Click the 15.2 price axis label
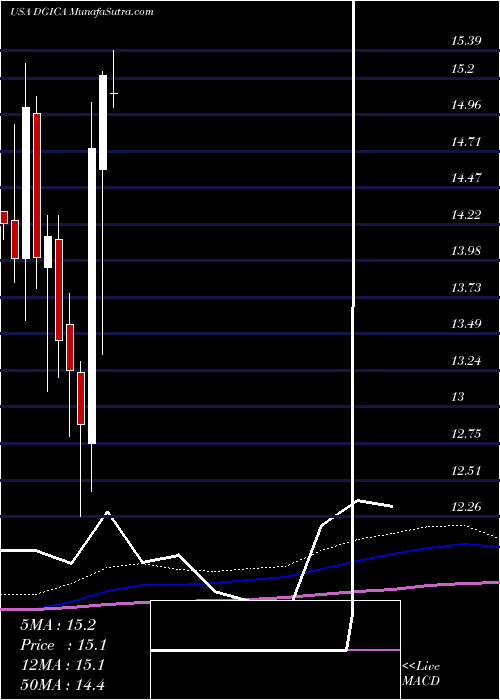Screen dimensions: 500x700 tap(462, 69)
